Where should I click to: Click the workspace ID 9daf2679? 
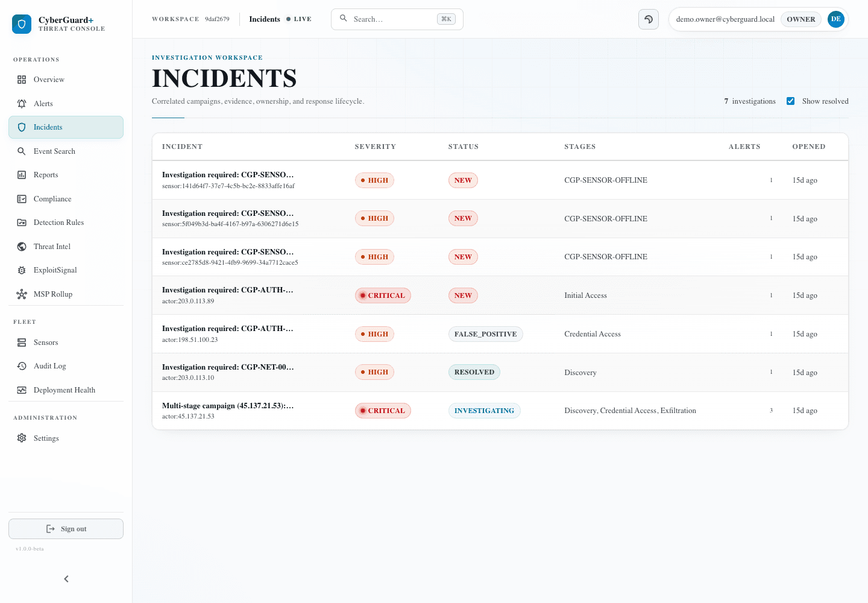click(x=217, y=19)
